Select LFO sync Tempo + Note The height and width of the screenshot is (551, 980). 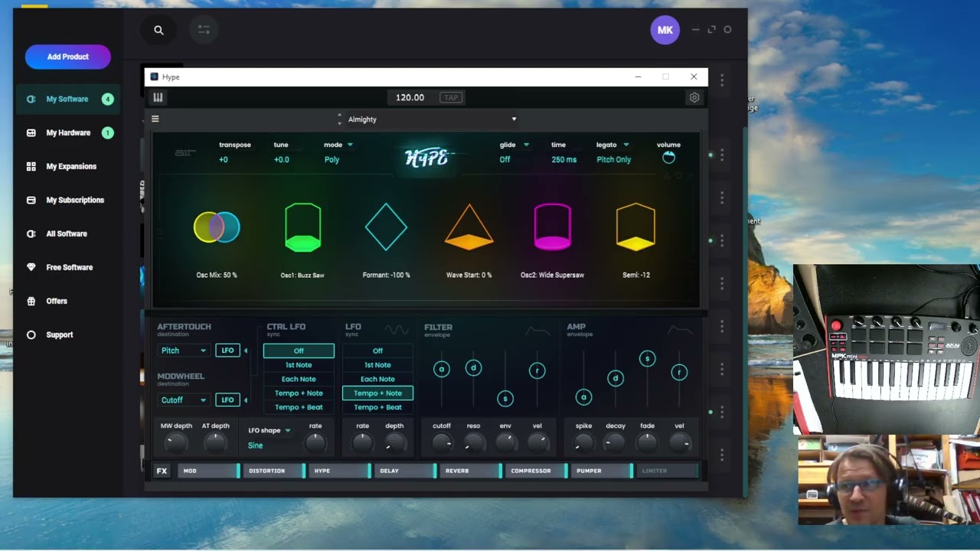pyautogui.click(x=377, y=393)
